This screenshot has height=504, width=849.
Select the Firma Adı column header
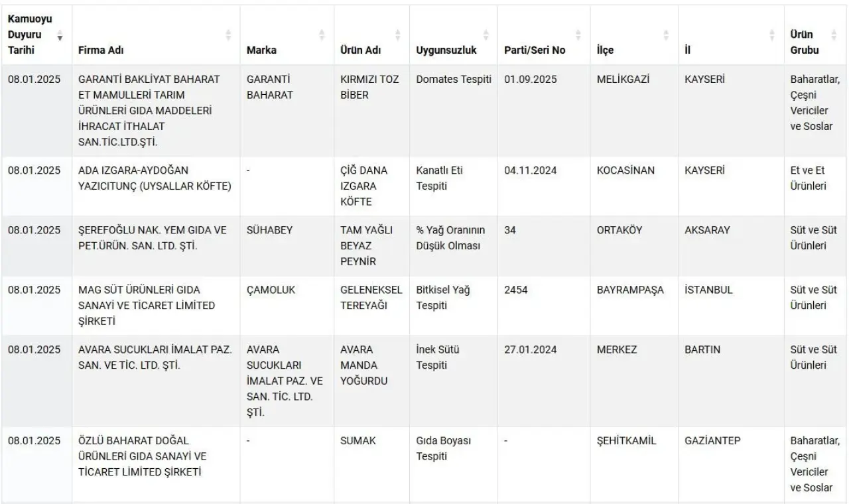click(x=101, y=50)
